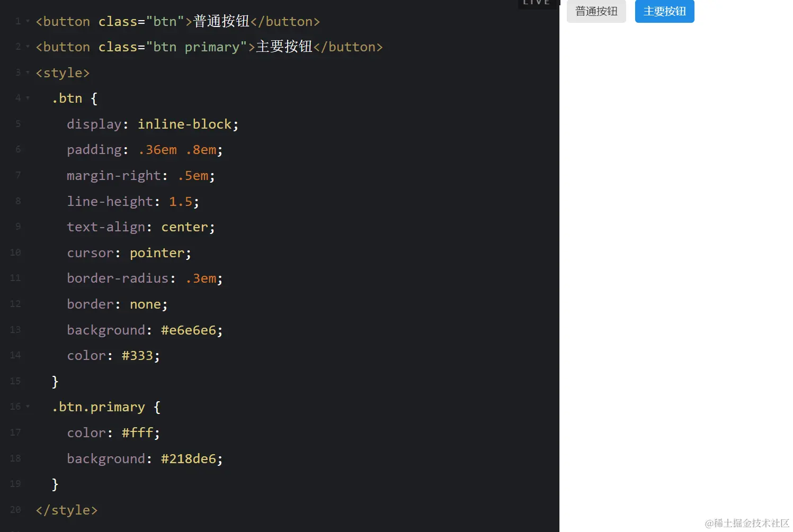
Task: Click the '#218de6' background value
Action: coord(189,458)
